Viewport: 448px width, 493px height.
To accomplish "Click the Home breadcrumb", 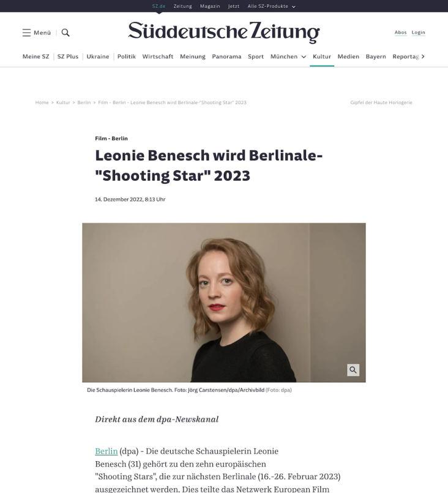I will click(42, 102).
